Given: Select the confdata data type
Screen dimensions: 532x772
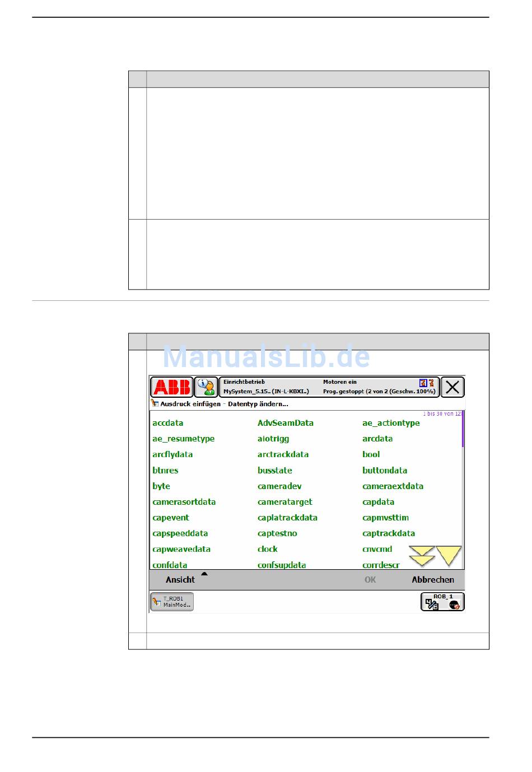Looking at the screenshot, I should click(x=170, y=565).
